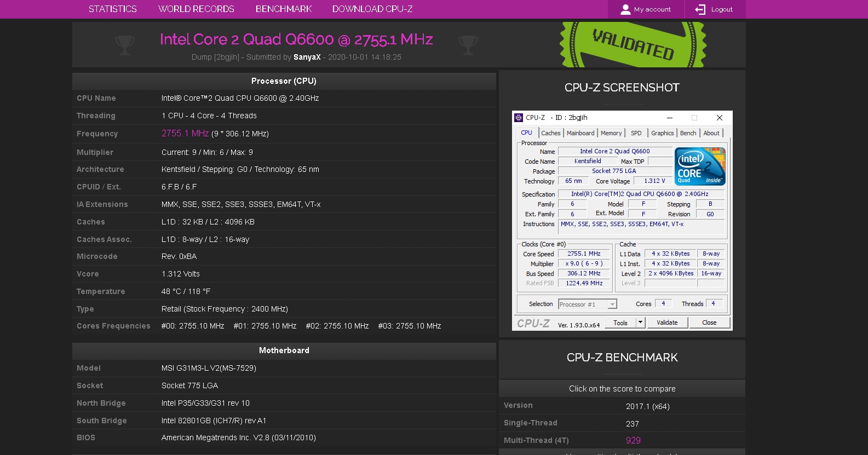This screenshot has width=868, height=455.
Task: Click South Bridge value Intel 82801GB
Action: coord(214,421)
